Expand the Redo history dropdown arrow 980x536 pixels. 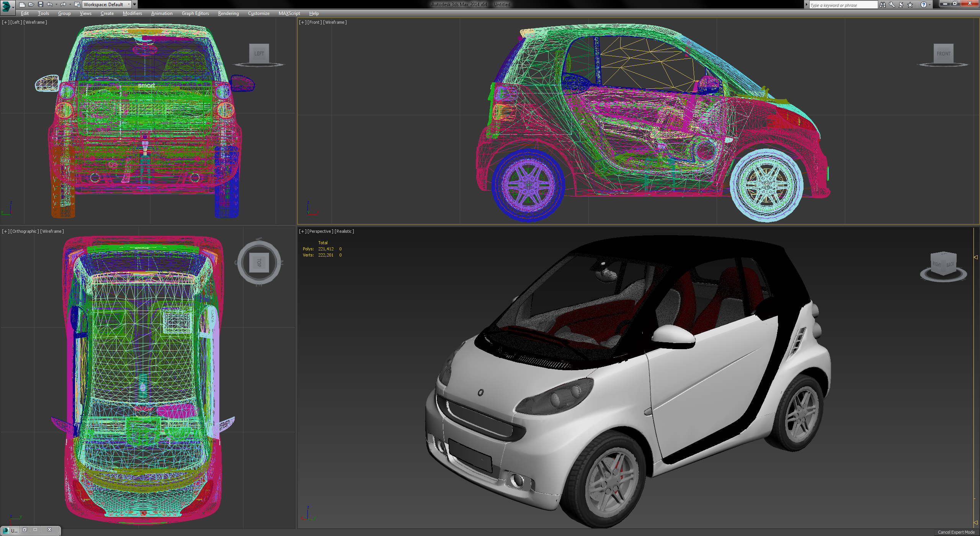70,5
